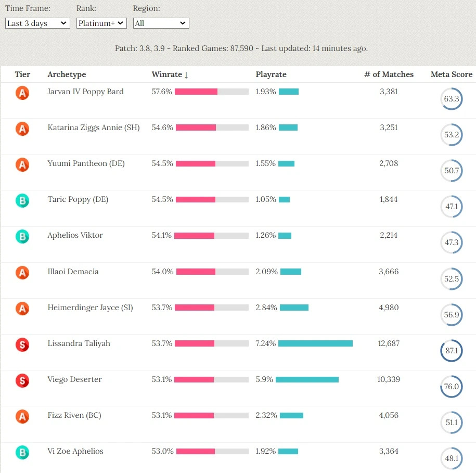Click the 51.1 meta score ring
The image size is (476, 473).
coord(452,423)
